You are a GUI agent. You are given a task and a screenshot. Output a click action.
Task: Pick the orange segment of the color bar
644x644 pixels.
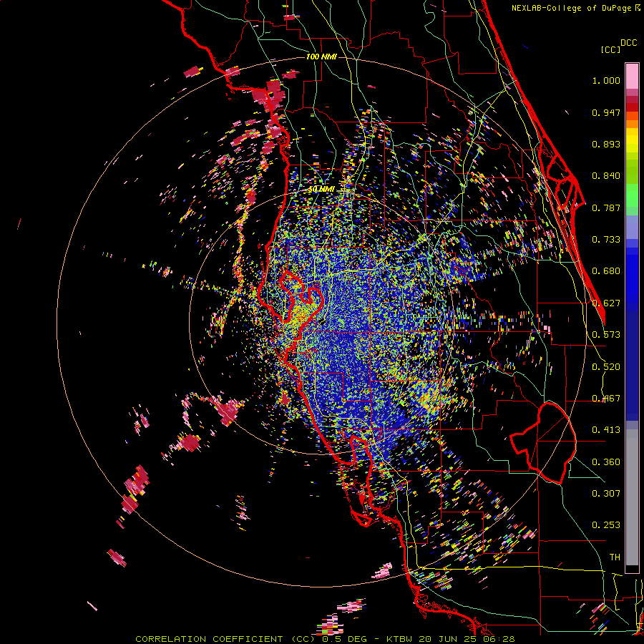[632, 124]
